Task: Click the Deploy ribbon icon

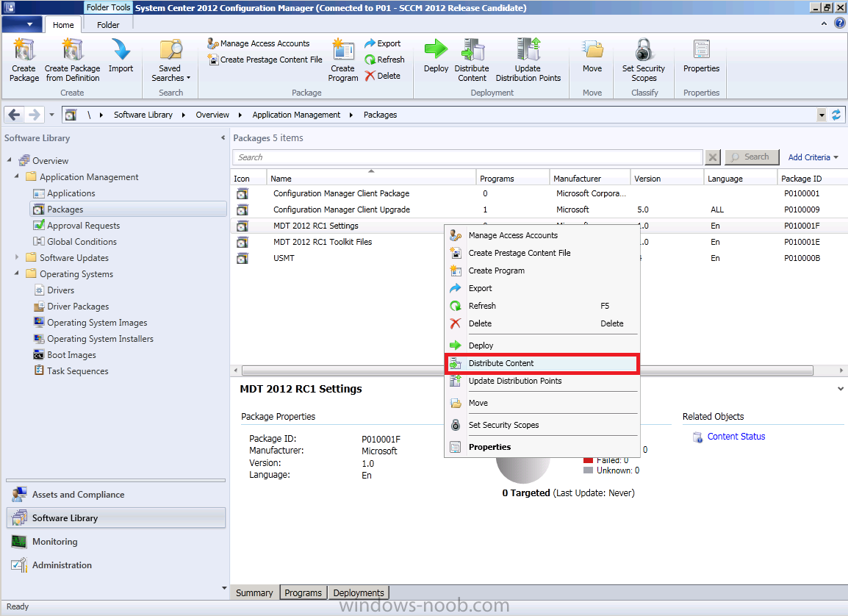Action: pos(436,55)
